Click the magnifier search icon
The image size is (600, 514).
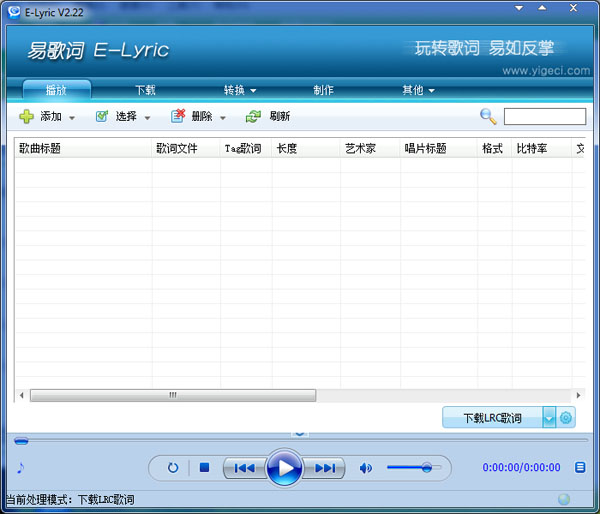(488, 116)
